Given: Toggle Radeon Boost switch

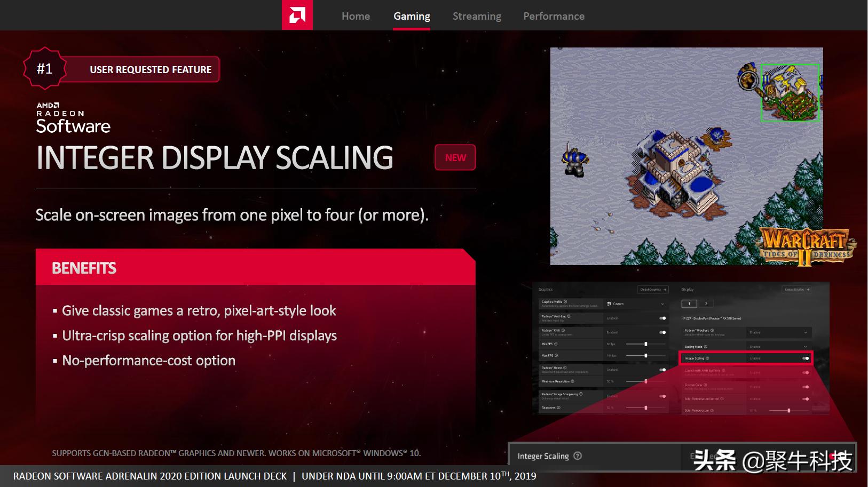Looking at the screenshot, I should coord(662,370).
